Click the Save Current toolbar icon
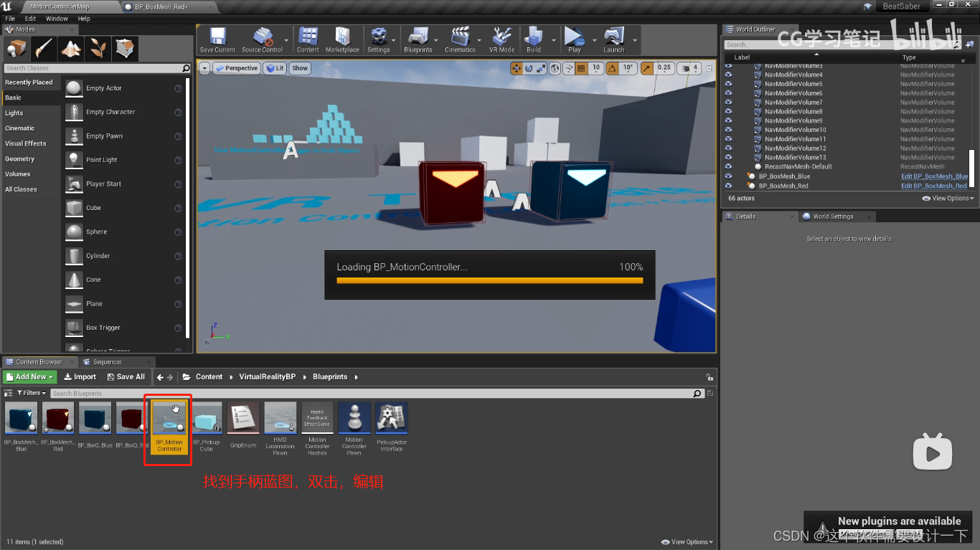This screenshot has width=980, height=550. click(x=217, y=39)
